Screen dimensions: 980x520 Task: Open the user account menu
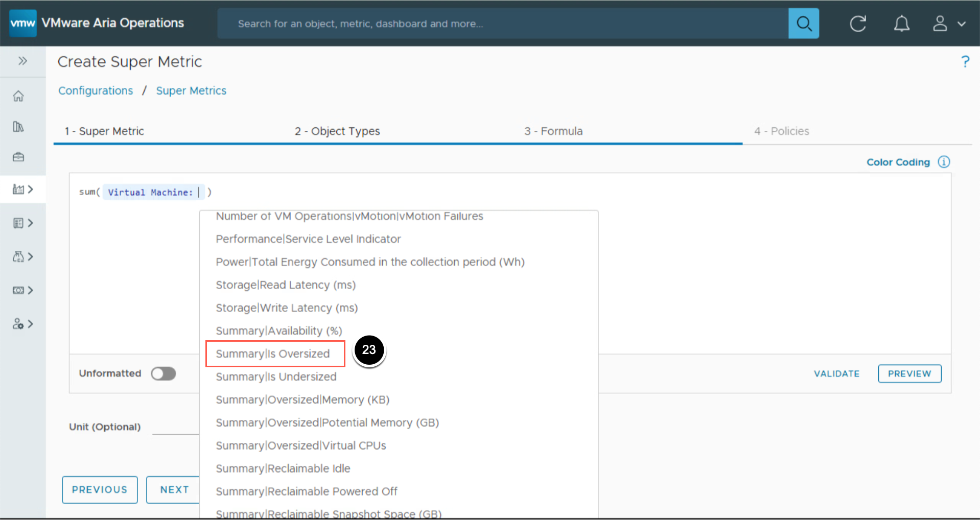click(948, 23)
